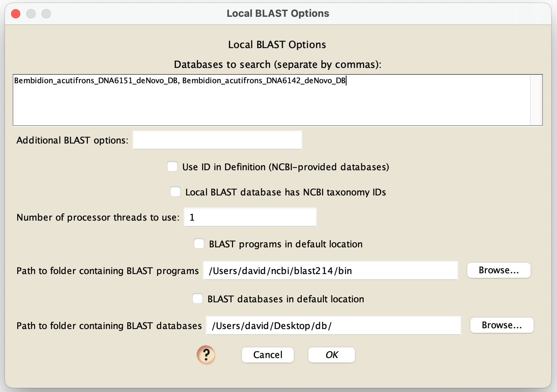
Task: Zoom the window with the green button
Action: coord(46,14)
